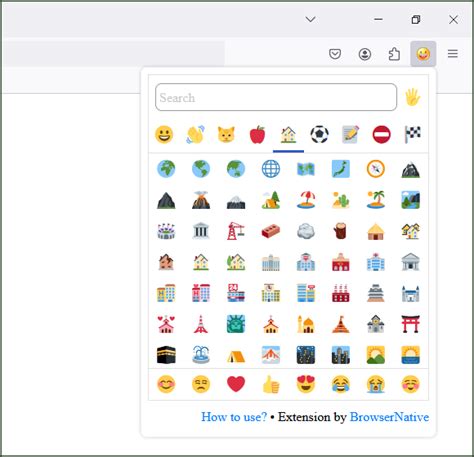Screen dimensions: 474x457
Task: Pick the Statue of Liberty emoji
Action: pyautogui.click(x=236, y=324)
